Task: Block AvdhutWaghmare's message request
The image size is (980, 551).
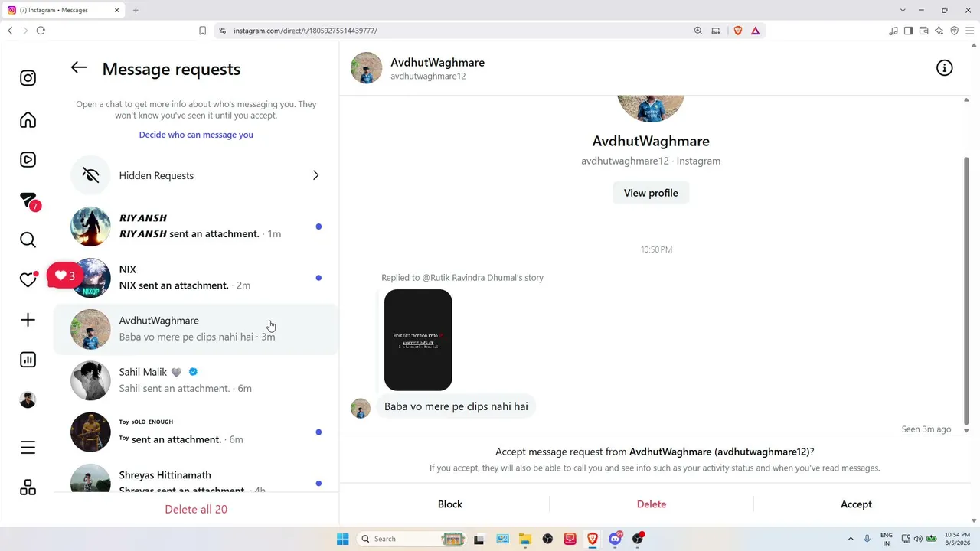Action: click(450, 504)
